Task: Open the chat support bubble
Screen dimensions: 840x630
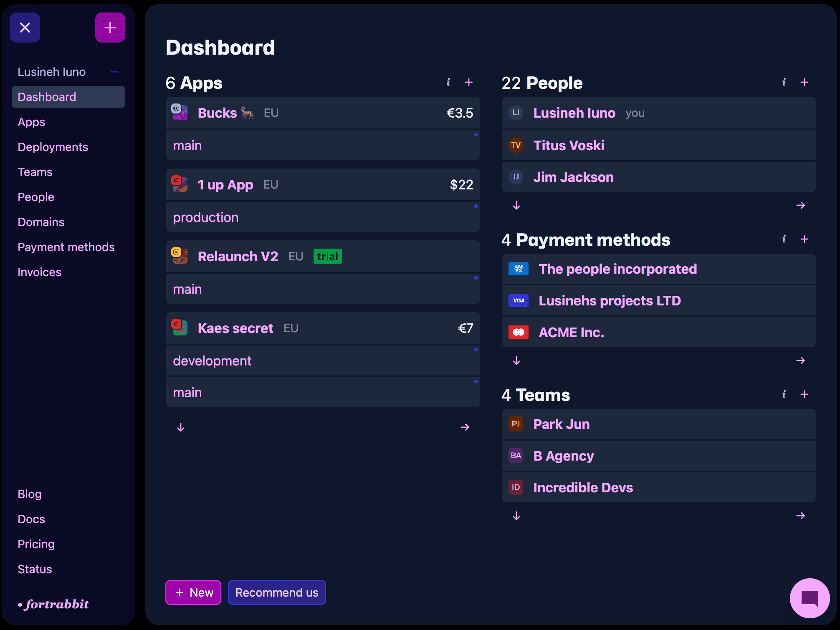Action: [810, 598]
